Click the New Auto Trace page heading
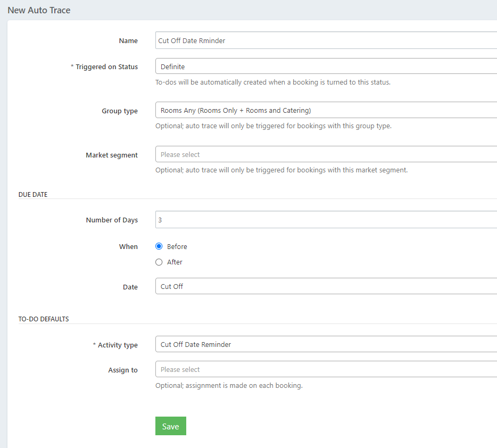Viewport: 497px width, 448px height. point(39,10)
